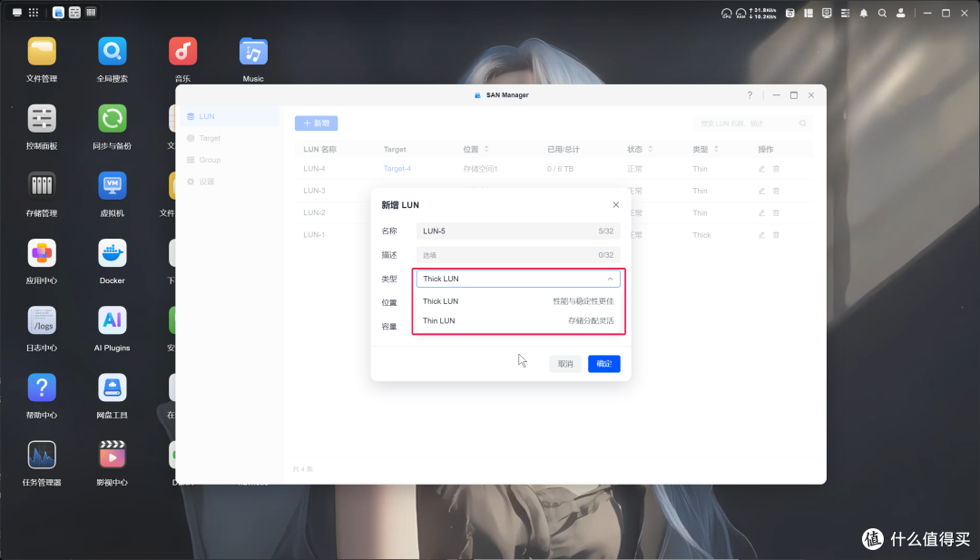Delete LUN-2 with its trash icon
This screenshot has width=980, height=560.
tap(776, 212)
